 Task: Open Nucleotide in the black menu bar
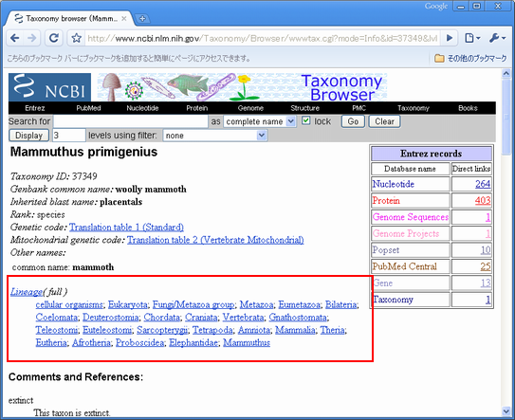pyautogui.click(x=142, y=108)
